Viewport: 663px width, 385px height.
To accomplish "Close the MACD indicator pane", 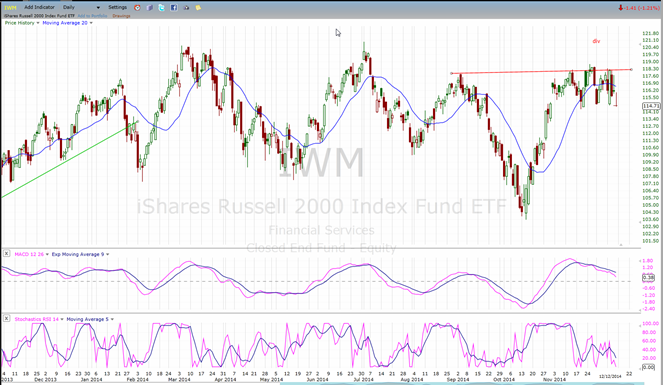I will pyautogui.click(x=6, y=254).
